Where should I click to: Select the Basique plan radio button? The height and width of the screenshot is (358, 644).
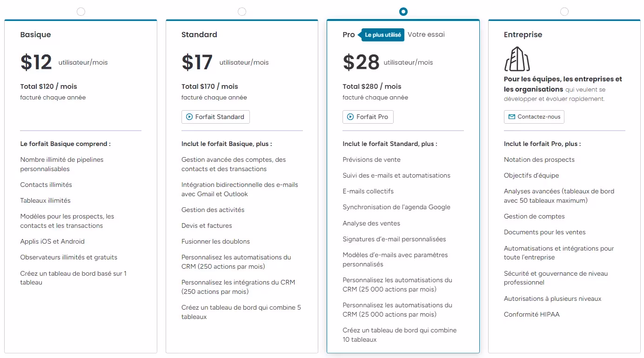point(81,12)
